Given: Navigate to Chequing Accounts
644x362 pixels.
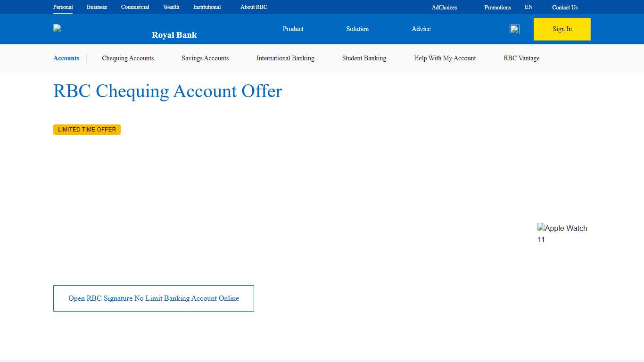Looking at the screenshot, I should [128, 58].
